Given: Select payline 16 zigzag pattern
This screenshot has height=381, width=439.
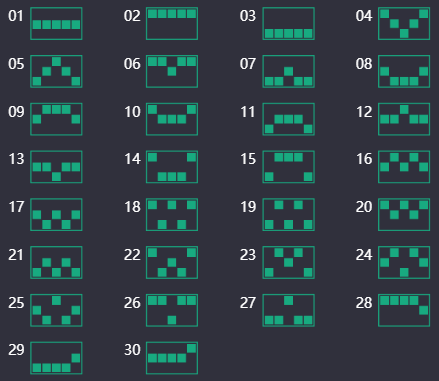Looking at the screenshot, I should pos(404,167).
